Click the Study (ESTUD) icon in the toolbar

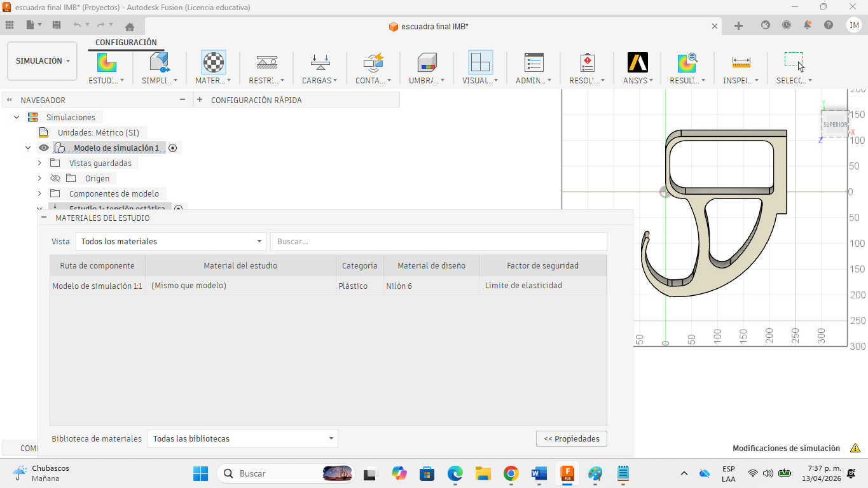pos(106,62)
